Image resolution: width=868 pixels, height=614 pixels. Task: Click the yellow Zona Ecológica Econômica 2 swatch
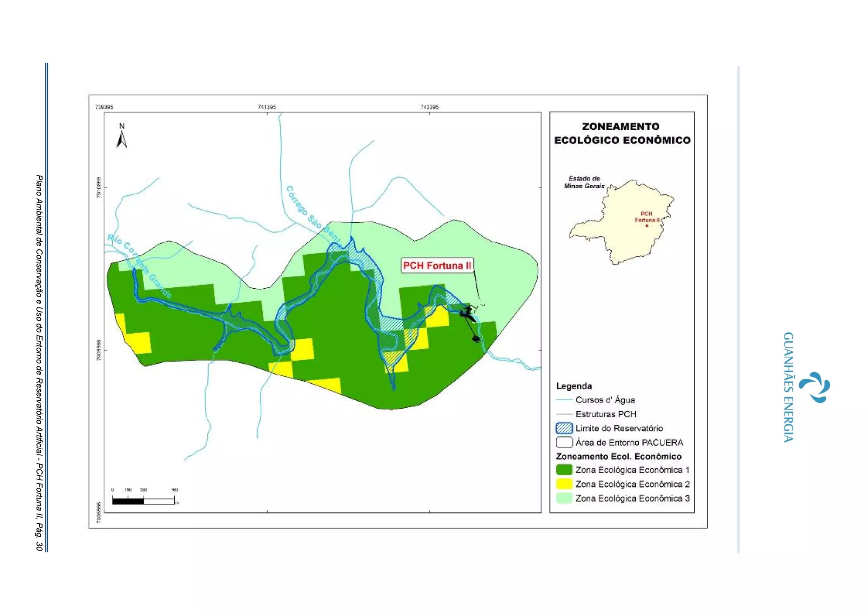click(564, 484)
